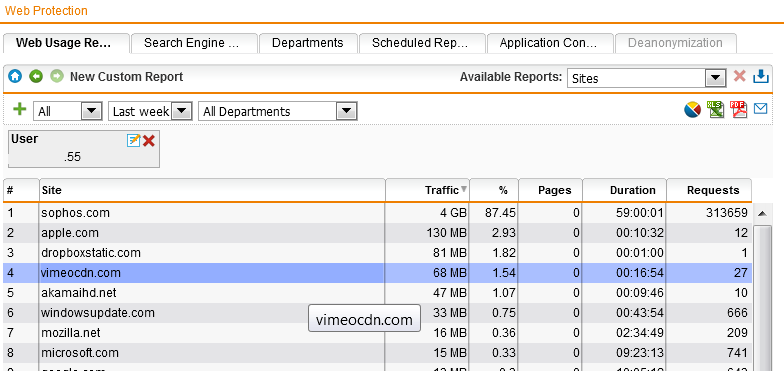Go back with the green back arrow
Image resolution: width=784 pixels, height=371 pixels.
[36, 76]
